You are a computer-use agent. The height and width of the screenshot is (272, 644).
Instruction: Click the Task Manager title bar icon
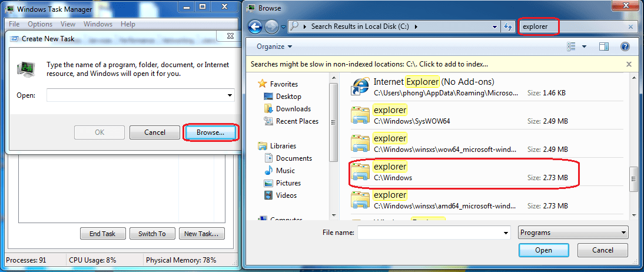tap(11, 9)
